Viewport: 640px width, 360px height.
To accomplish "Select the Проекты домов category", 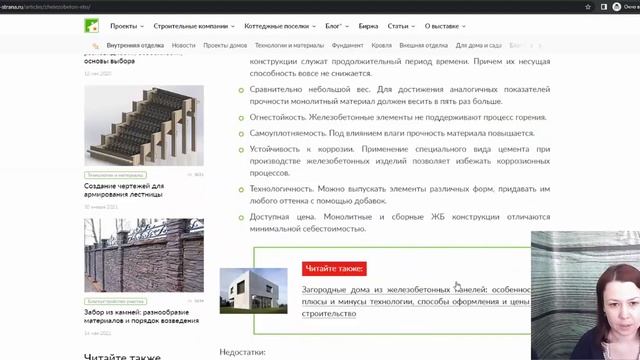I will (x=225, y=45).
